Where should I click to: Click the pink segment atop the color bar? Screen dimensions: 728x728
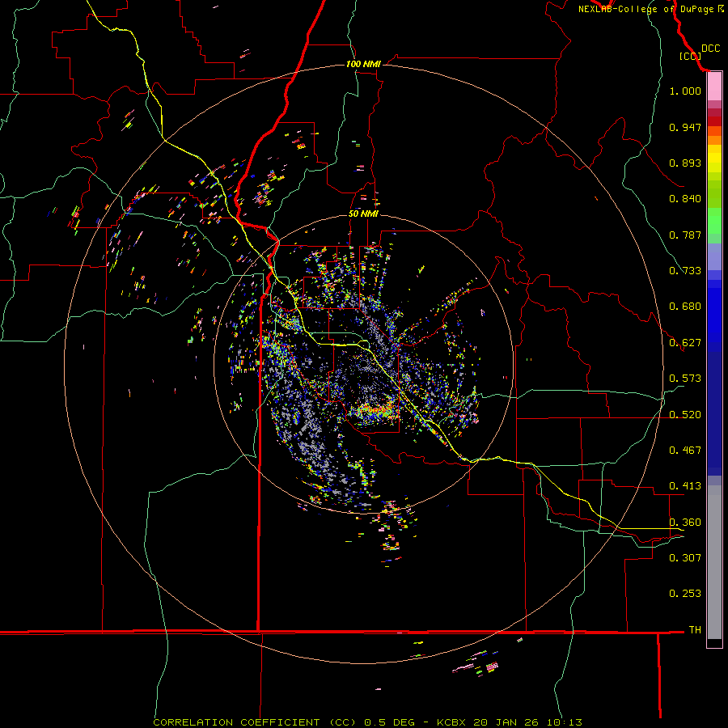tap(714, 87)
